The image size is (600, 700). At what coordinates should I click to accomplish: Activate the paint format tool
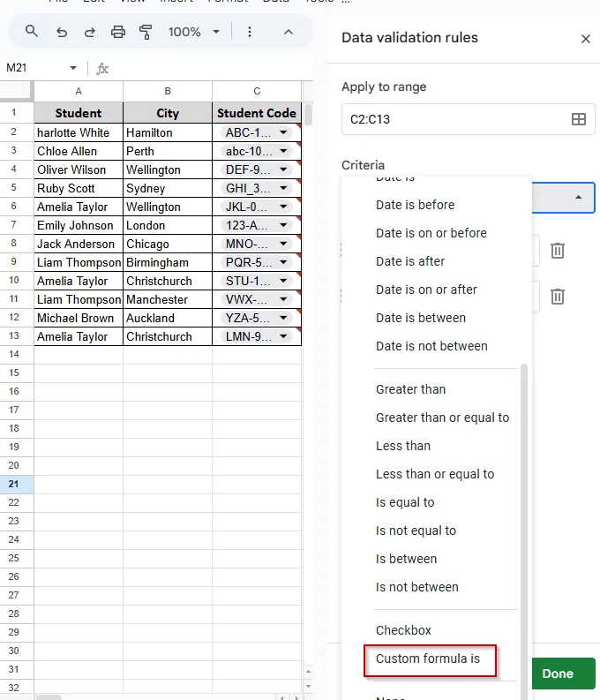(x=146, y=32)
